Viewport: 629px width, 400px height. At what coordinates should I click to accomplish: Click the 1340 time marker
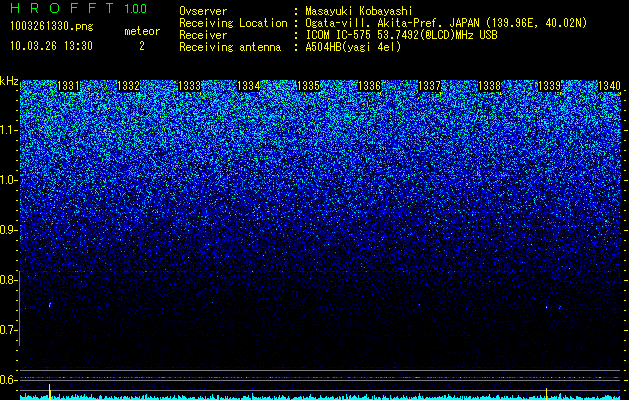(609, 86)
